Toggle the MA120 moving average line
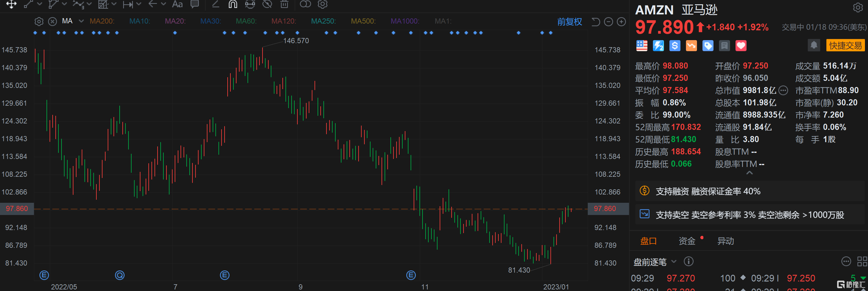The image size is (868, 291). [x=283, y=21]
